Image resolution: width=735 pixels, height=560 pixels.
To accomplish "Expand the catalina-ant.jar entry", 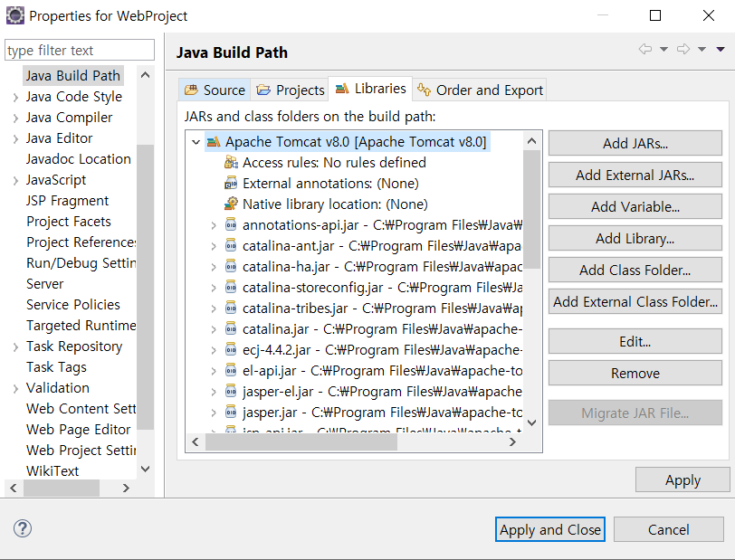I will pos(214,246).
